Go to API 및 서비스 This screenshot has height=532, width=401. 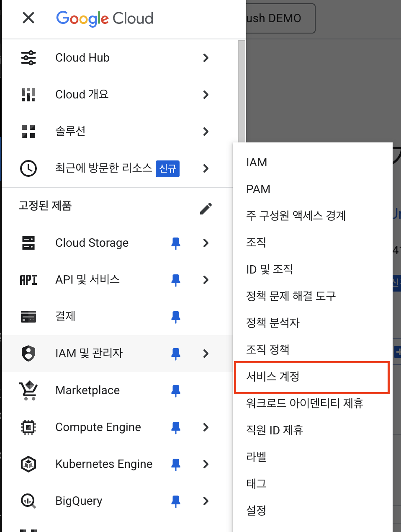click(87, 280)
